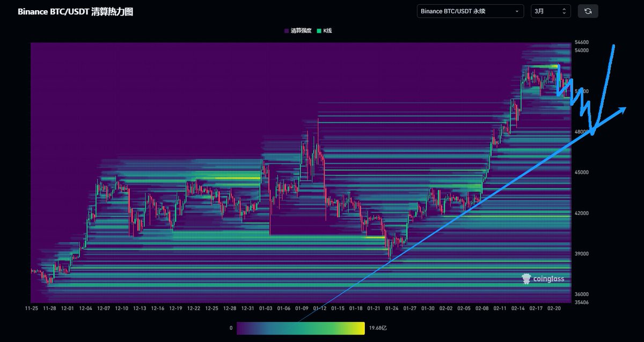The width and height of the screenshot is (644, 342).
Task: Click the 12-10 date axis label
Action: pyautogui.click(x=122, y=308)
